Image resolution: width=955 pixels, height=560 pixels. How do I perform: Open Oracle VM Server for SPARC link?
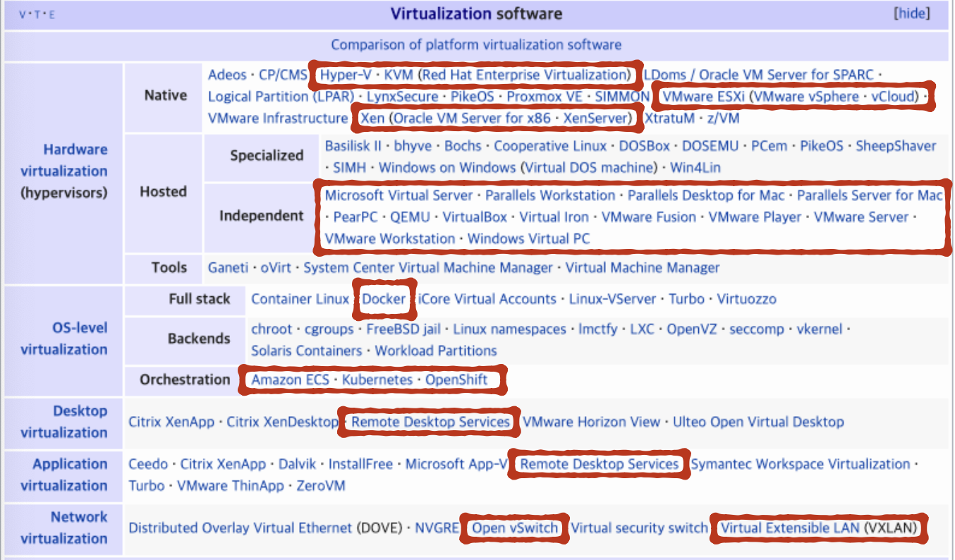pyautogui.click(x=786, y=75)
